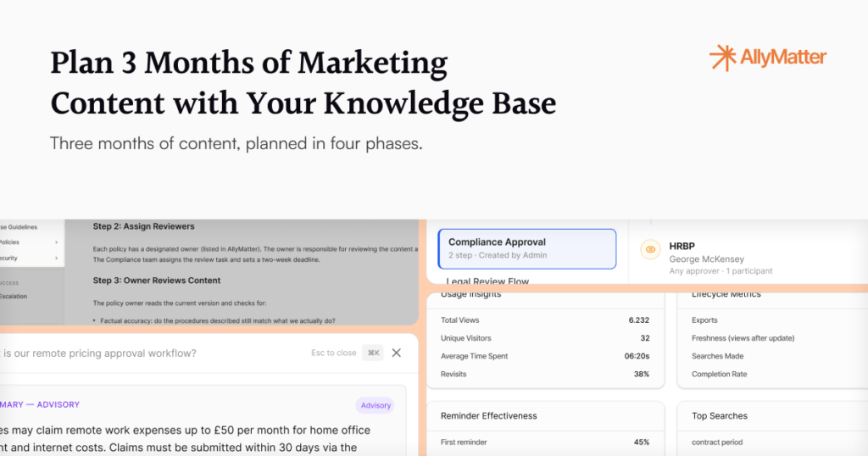Close the search dialog with the X
The width and height of the screenshot is (868, 456).
tap(397, 353)
